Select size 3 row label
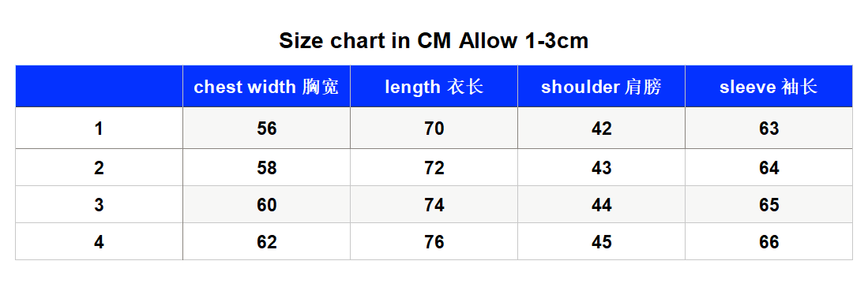 (x=99, y=204)
